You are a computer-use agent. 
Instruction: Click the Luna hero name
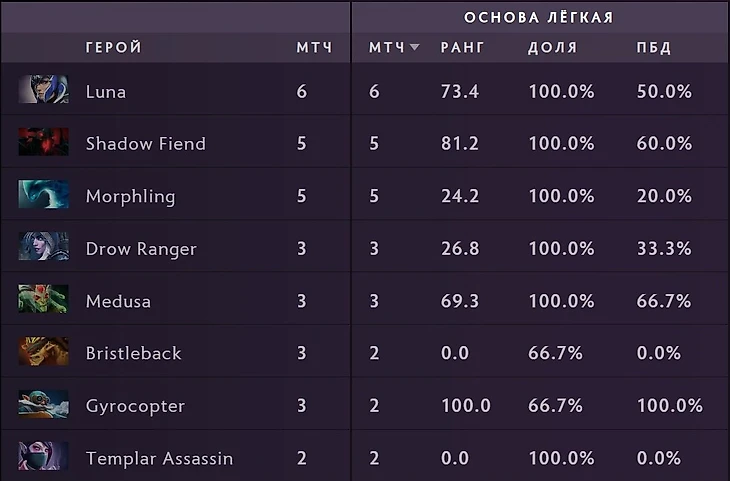coord(106,92)
